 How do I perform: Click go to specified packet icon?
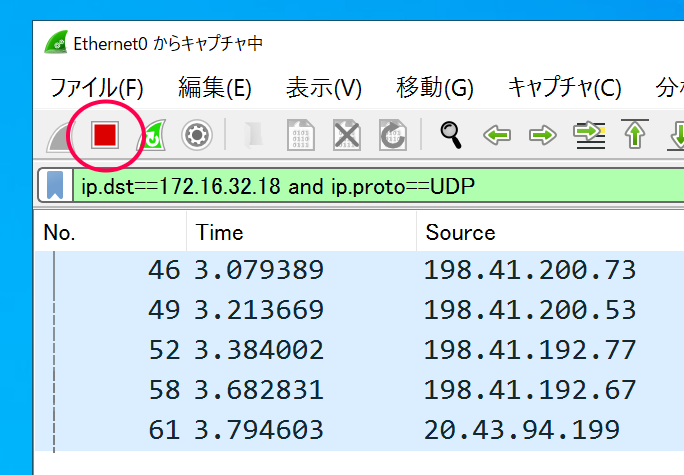[x=589, y=135]
